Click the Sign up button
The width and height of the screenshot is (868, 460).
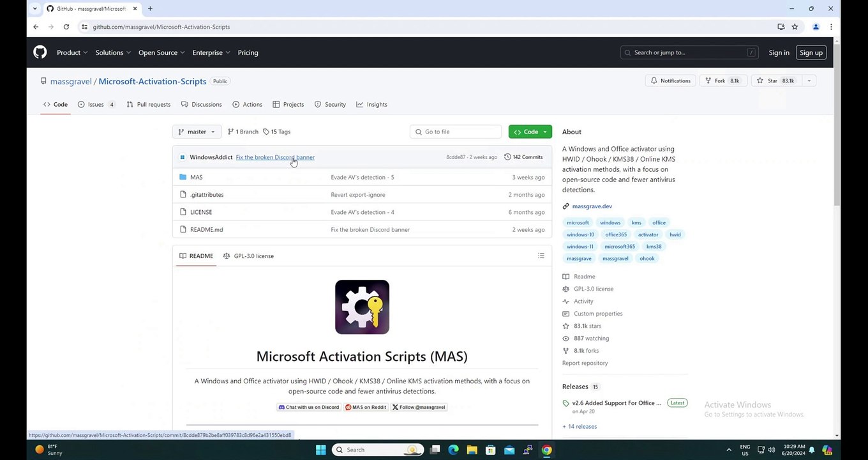(x=811, y=52)
